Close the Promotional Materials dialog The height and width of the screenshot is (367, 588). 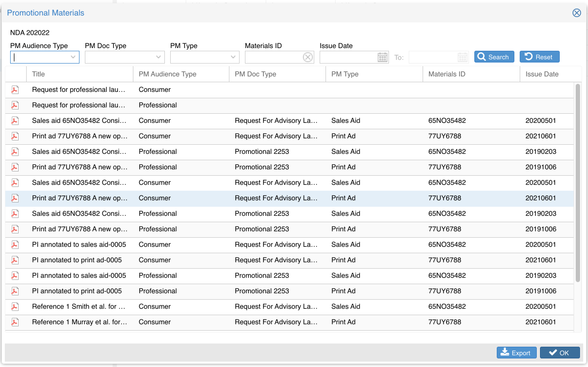point(576,13)
